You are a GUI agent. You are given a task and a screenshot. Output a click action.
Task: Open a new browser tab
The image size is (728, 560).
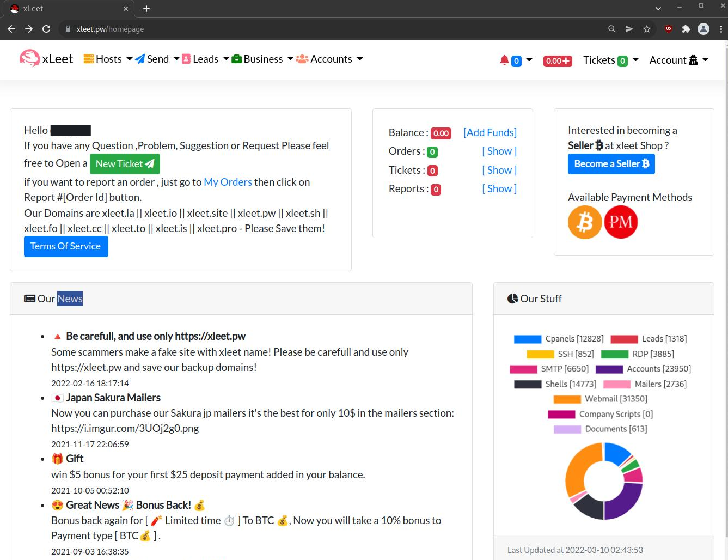click(x=146, y=9)
